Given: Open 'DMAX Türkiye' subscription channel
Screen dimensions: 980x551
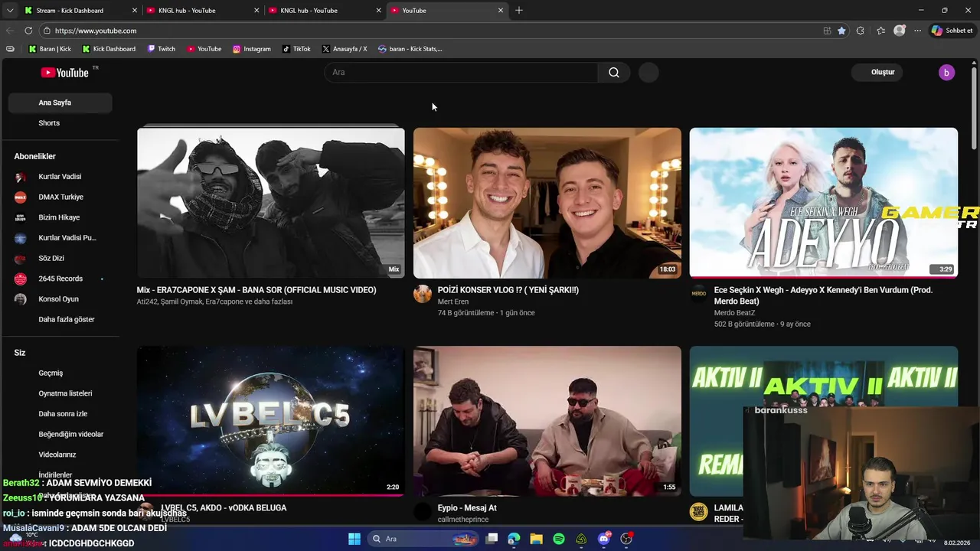Looking at the screenshot, I should click(x=60, y=197).
